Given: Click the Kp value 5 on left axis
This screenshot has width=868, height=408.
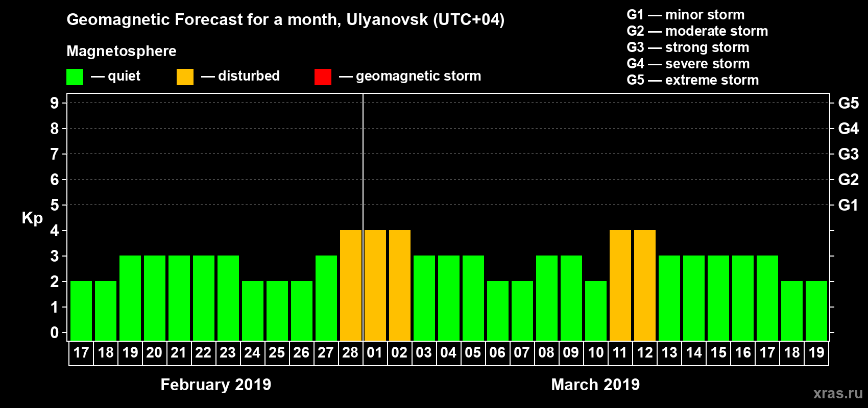Looking at the screenshot, I should pos(55,205).
